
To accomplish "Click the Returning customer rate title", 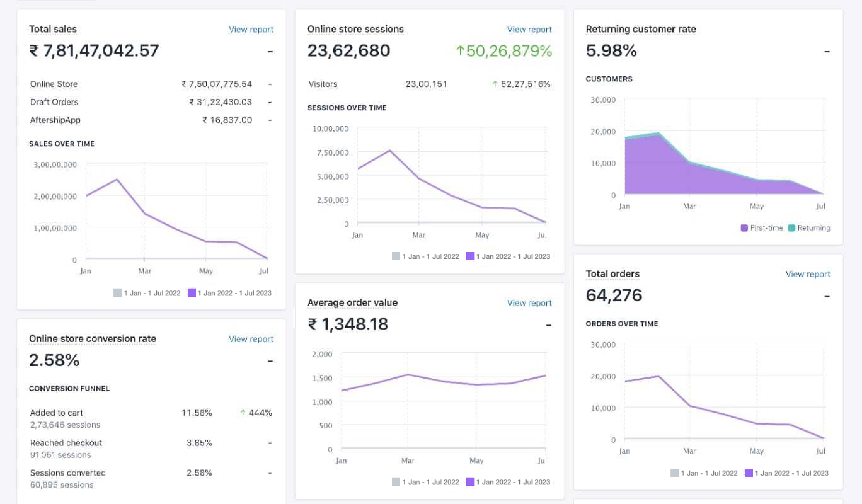I will [x=641, y=29].
